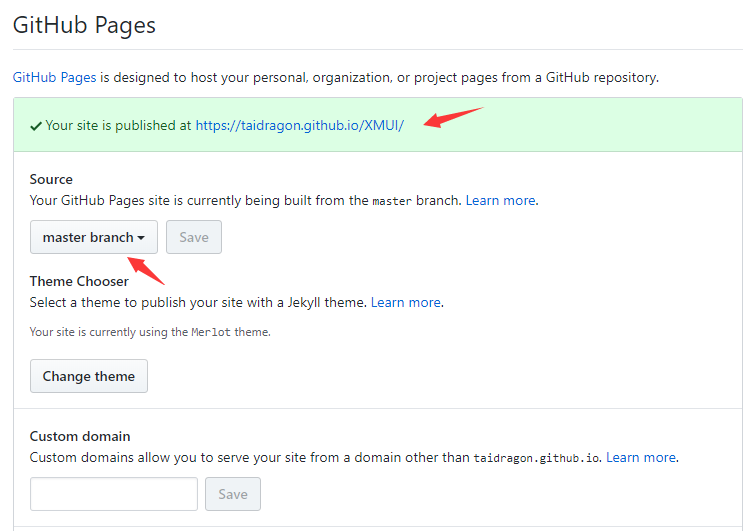The height and width of the screenshot is (531, 751).
Task: Click Save button next to custom domain field
Action: click(x=233, y=494)
